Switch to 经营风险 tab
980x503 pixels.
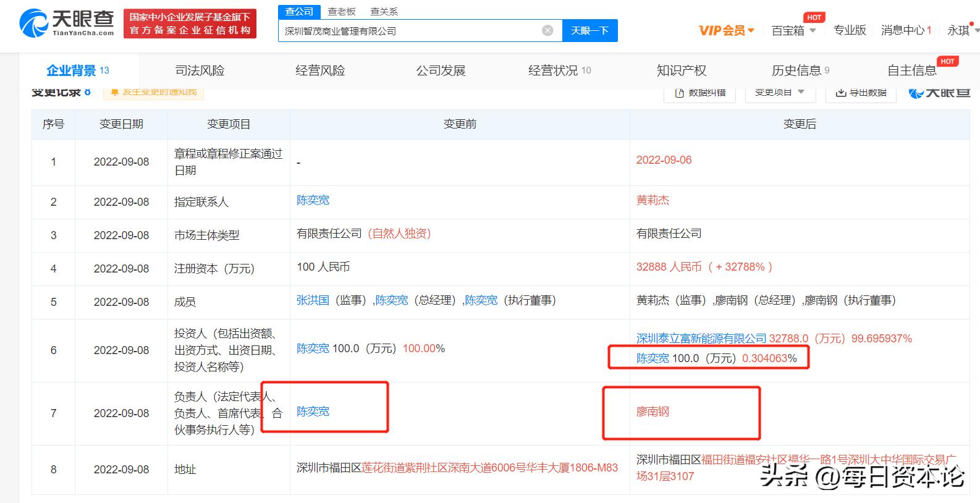(x=320, y=70)
